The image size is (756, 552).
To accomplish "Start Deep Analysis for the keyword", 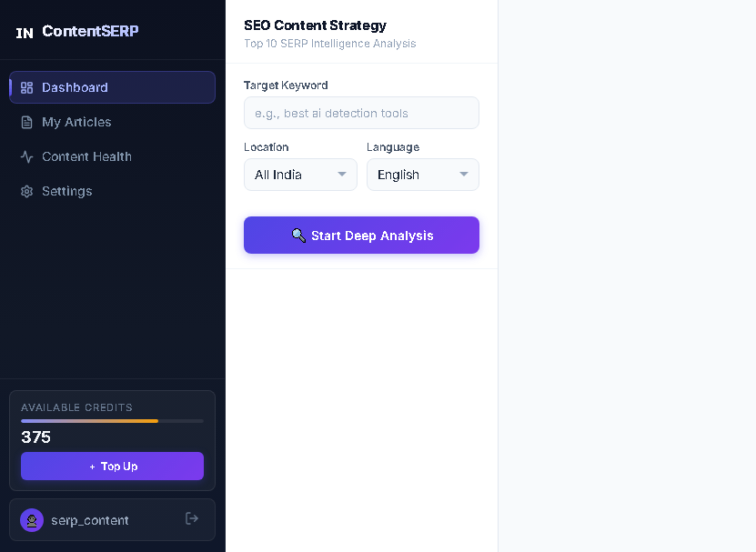I will (361, 235).
